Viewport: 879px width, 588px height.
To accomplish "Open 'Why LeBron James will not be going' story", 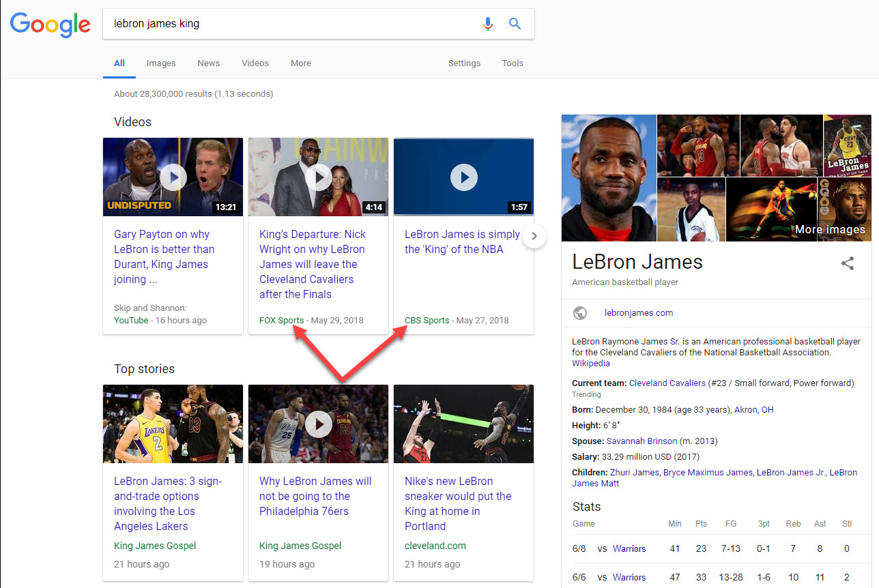I will click(315, 497).
